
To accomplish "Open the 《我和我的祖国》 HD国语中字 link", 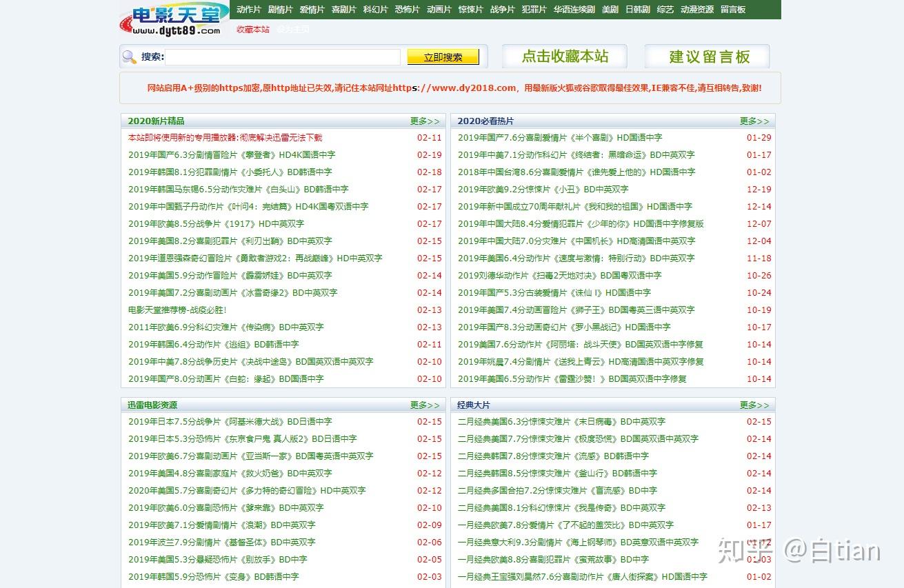I will [x=575, y=206].
